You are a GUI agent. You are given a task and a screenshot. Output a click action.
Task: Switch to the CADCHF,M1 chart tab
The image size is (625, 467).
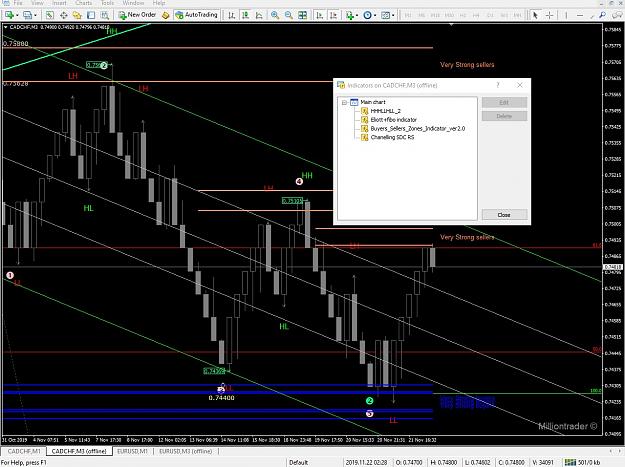[x=24, y=451]
